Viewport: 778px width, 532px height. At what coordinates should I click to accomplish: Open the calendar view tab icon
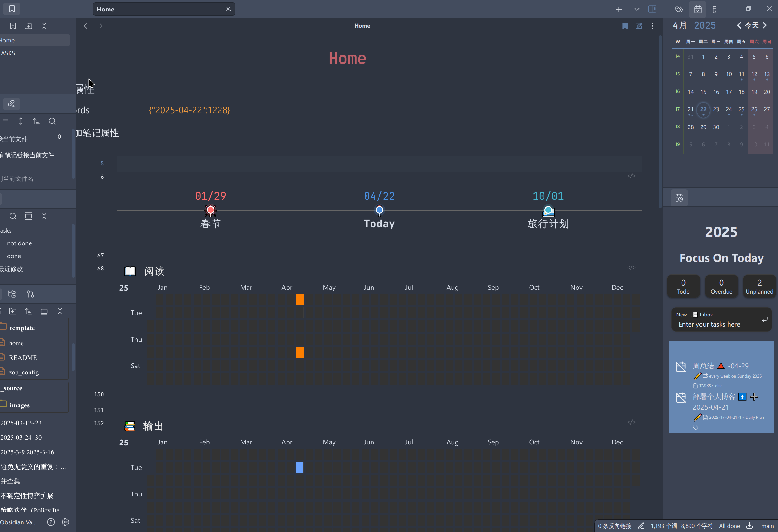pyautogui.click(x=698, y=10)
